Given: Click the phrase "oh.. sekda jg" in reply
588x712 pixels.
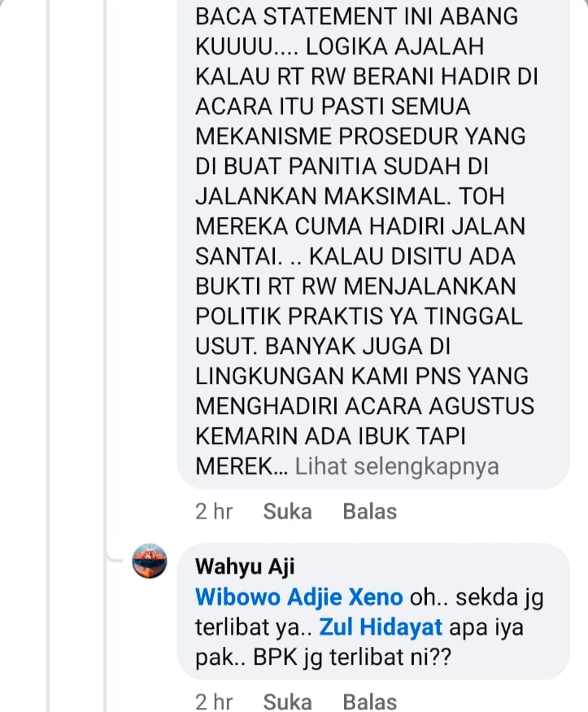Looking at the screenshot, I should pyautogui.click(x=477, y=597).
